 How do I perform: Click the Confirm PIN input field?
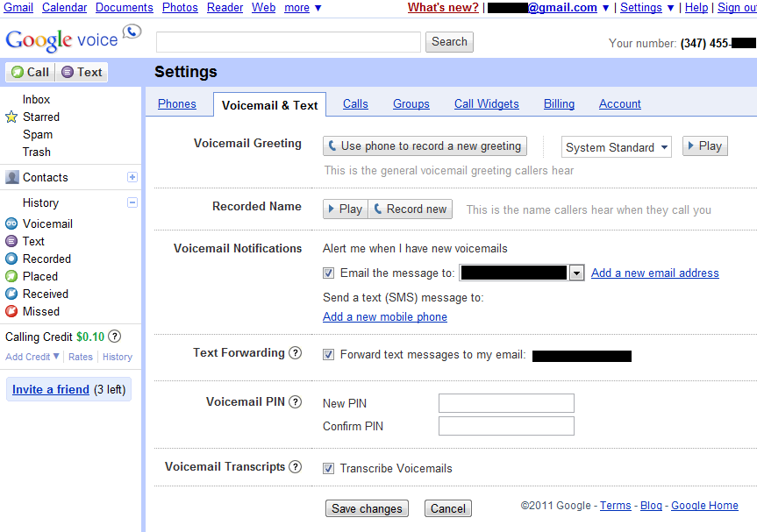[506, 426]
